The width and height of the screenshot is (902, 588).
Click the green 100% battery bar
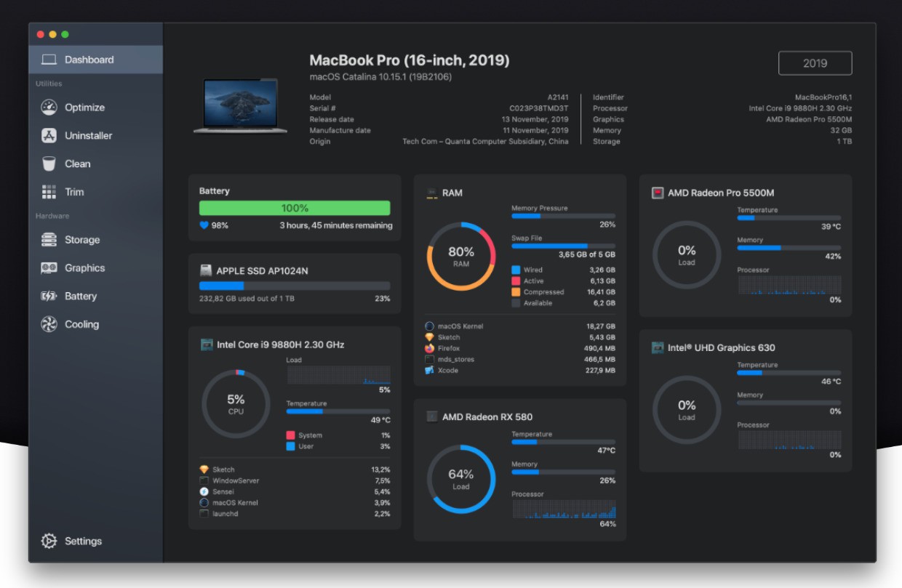[295, 208]
